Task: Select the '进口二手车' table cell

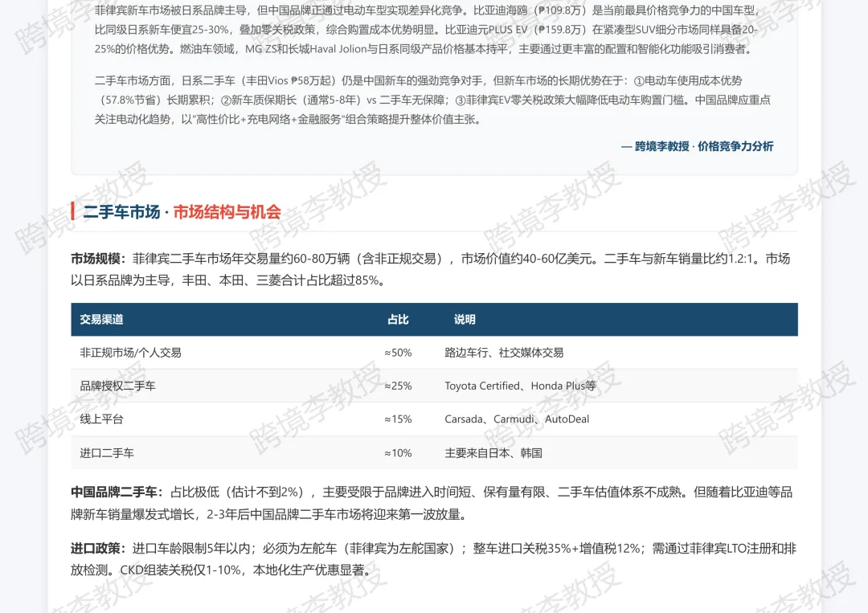Action: [107, 452]
